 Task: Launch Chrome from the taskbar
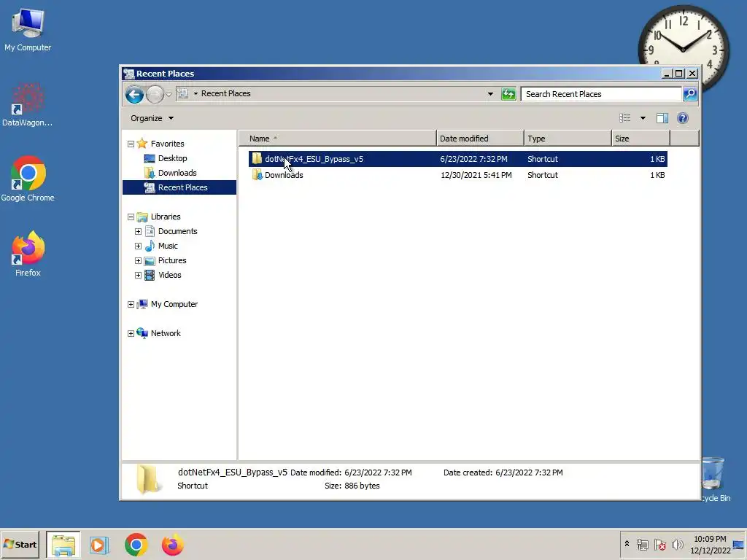tap(136, 545)
